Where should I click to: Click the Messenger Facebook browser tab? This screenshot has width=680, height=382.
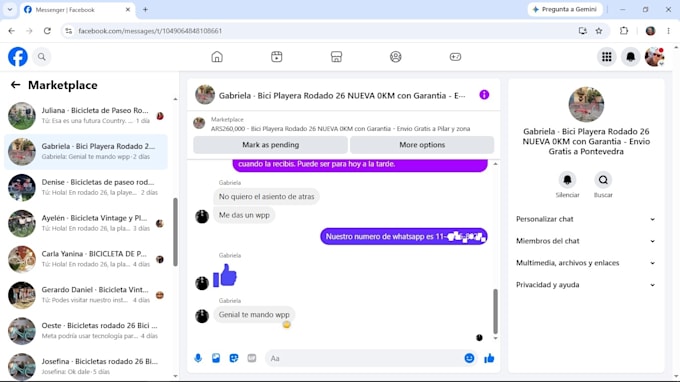[77, 10]
